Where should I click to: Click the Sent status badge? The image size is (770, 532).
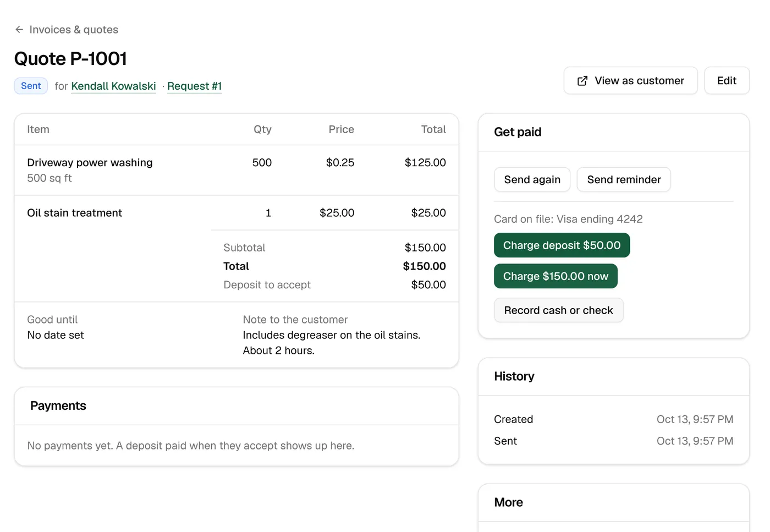(31, 86)
